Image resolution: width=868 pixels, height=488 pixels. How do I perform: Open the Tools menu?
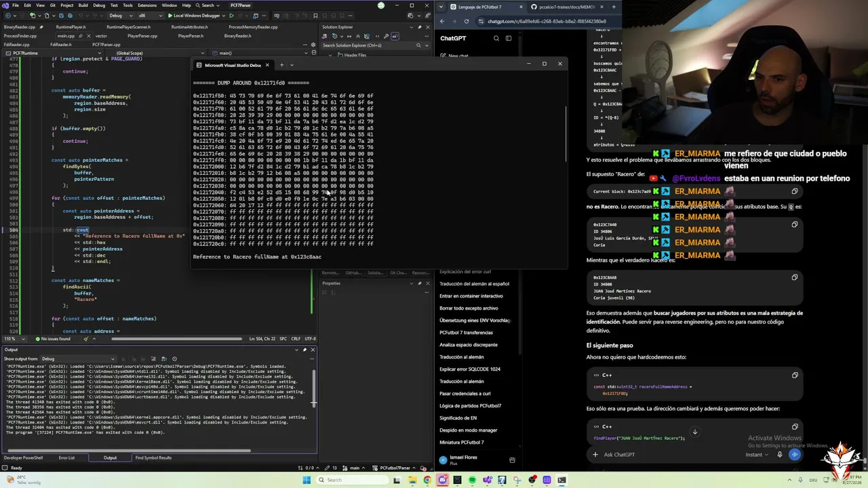coord(128,5)
